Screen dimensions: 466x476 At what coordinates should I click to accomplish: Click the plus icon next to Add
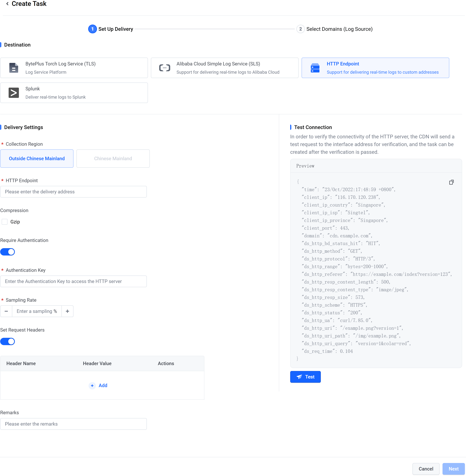pyautogui.click(x=92, y=385)
